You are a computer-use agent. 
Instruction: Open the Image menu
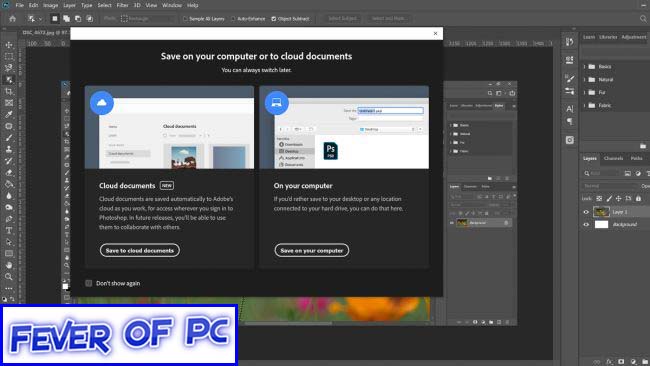51,5
